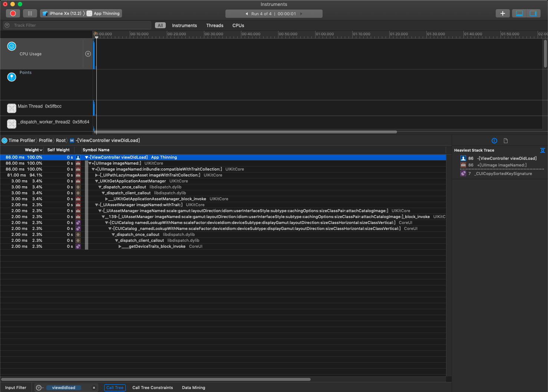Image resolution: width=548 pixels, height=392 pixels.
Task: Expand the ___getDeviceTraits_block_invoke row
Action: pyautogui.click(x=120, y=246)
